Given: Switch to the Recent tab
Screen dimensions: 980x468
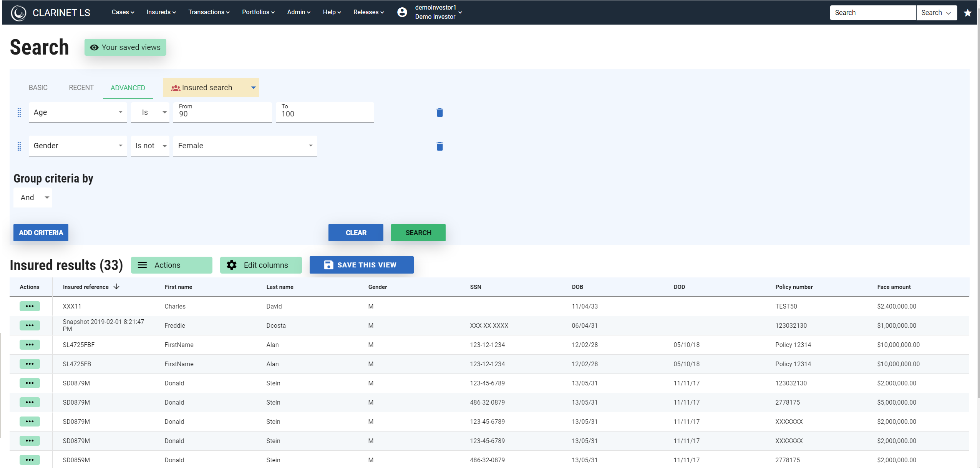Looking at the screenshot, I should [x=81, y=88].
